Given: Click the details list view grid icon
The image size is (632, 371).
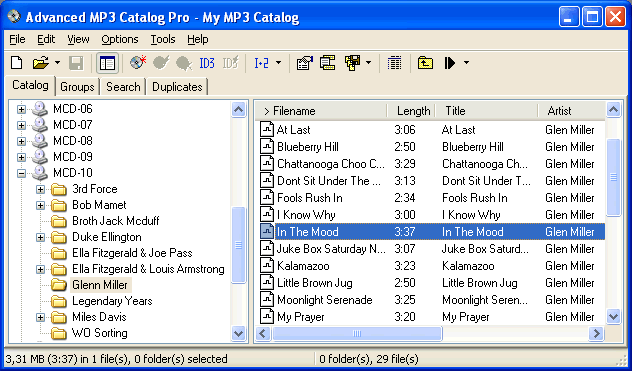Looking at the screenshot, I should point(394,63).
